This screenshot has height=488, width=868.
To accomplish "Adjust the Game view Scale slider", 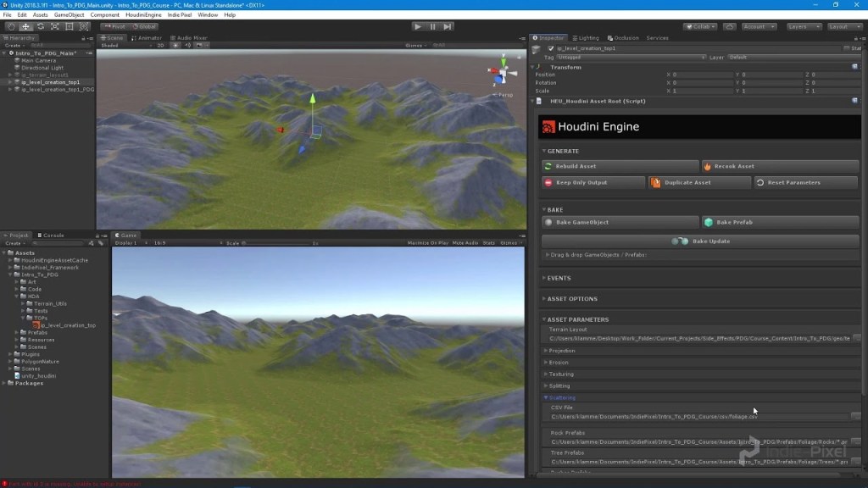I will pyautogui.click(x=275, y=243).
